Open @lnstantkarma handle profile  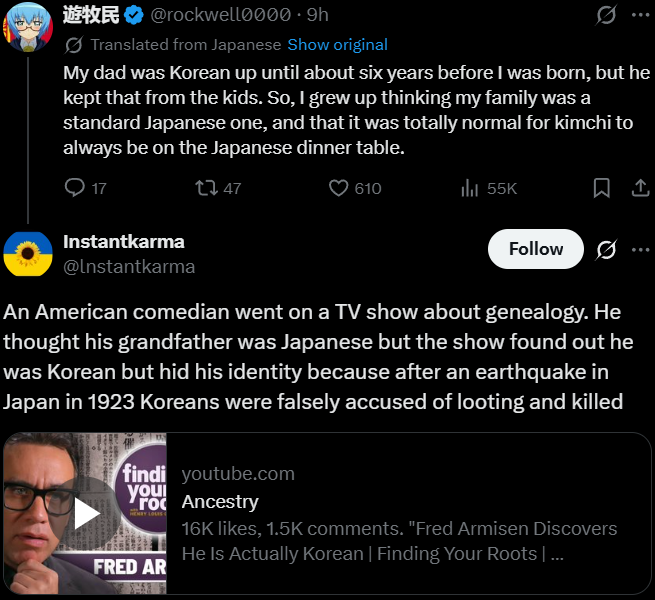click(129, 267)
